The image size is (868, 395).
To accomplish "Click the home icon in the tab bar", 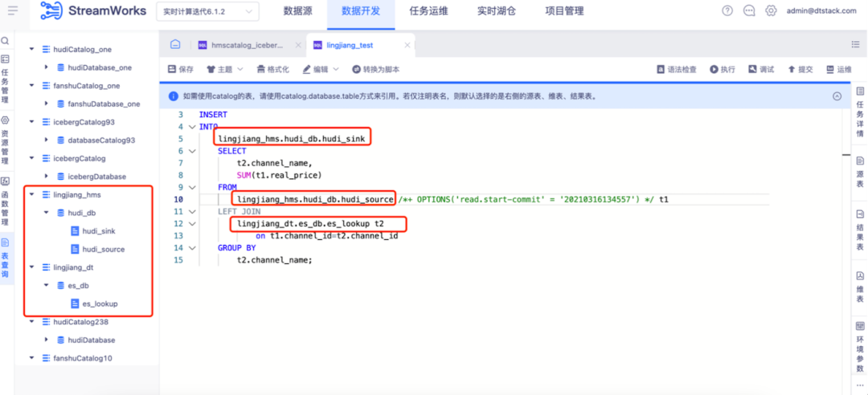I will coord(175,45).
